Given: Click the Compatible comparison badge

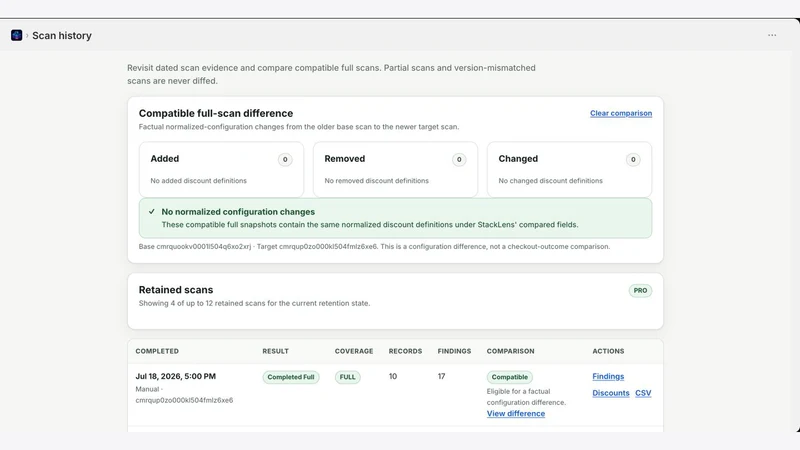Looking at the screenshot, I should [x=509, y=377].
